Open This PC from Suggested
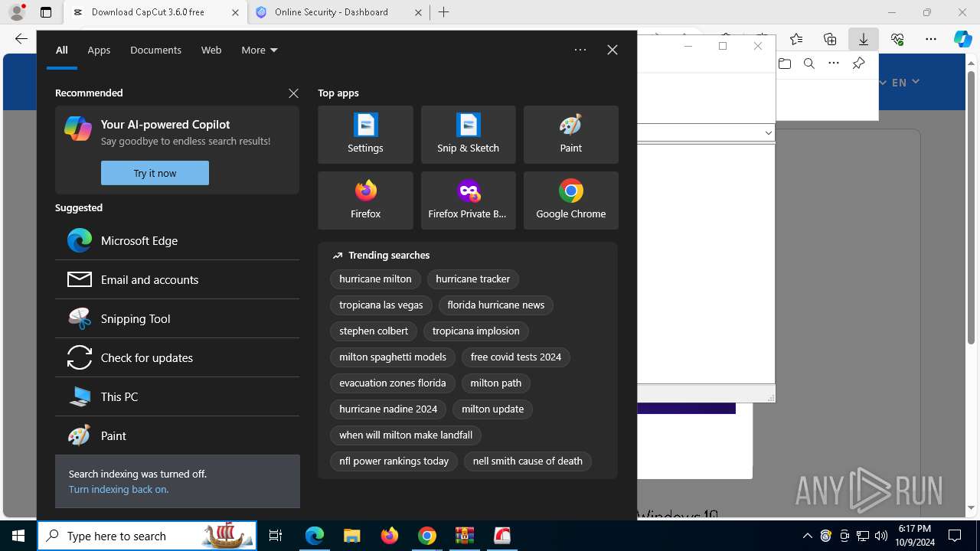Screen dimensions: 980x551 click(x=177, y=396)
